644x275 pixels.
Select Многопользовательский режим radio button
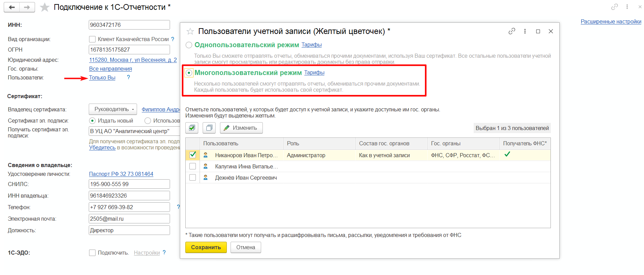(189, 73)
